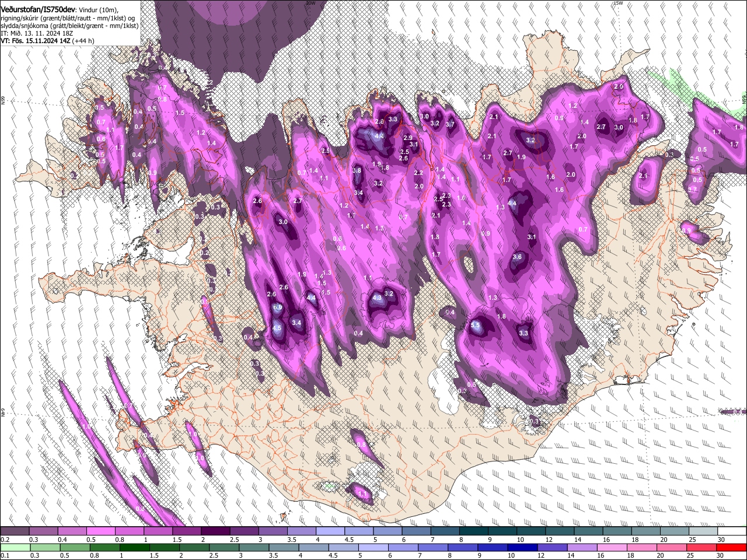Select upper legend swatch between 4 and 4.5
This screenshot has width=747, height=560.
(329, 531)
